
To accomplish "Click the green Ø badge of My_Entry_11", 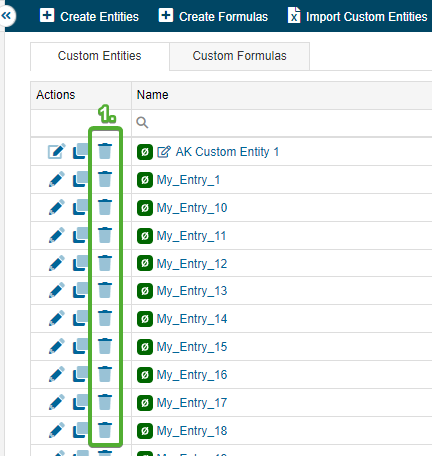I will 145,236.
